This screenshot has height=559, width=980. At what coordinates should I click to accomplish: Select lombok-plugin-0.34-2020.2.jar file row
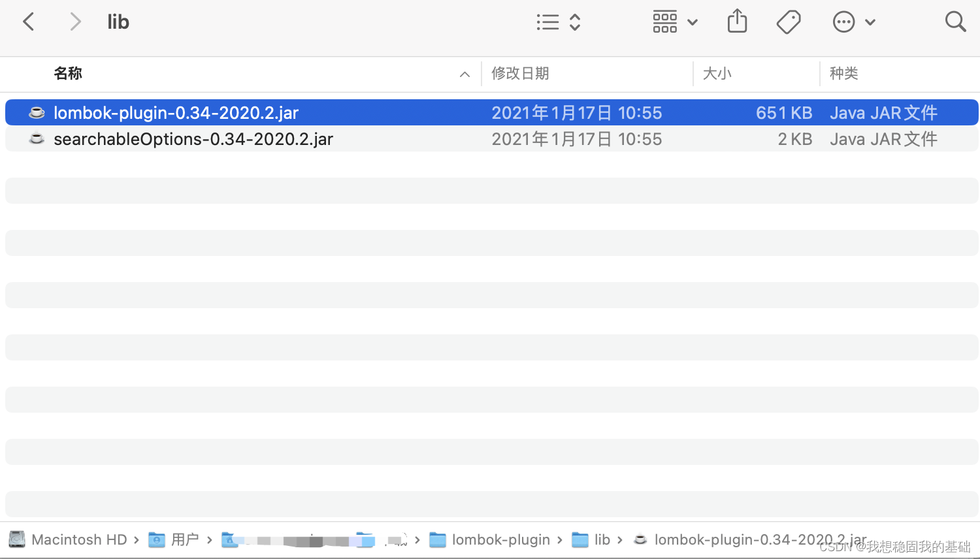(x=492, y=112)
